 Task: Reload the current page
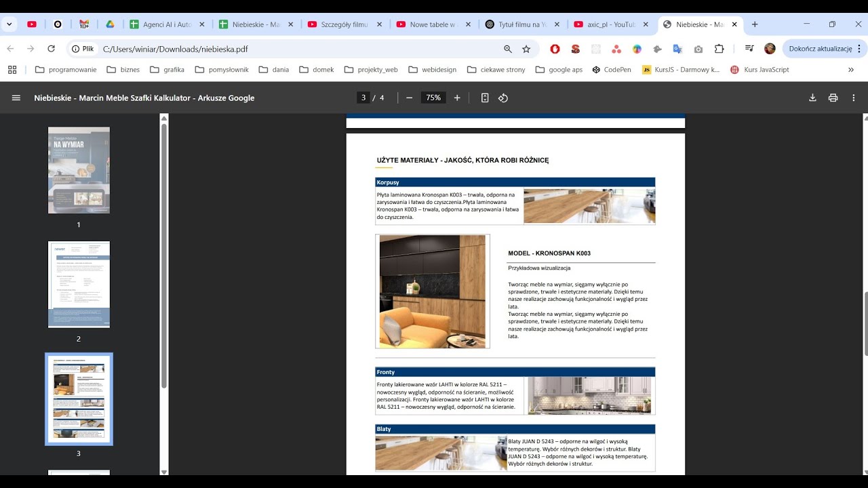(51, 49)
